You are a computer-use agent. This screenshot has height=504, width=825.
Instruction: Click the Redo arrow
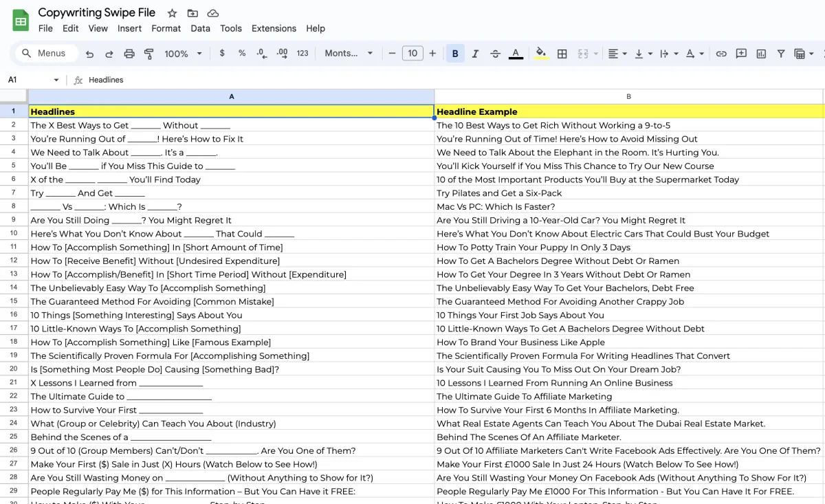(109, 54)
